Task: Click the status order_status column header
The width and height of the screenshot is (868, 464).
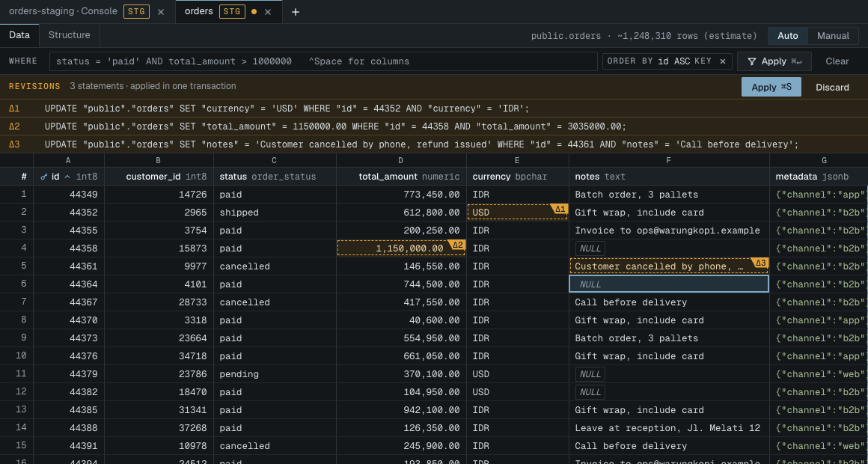Action: (x=275, y=177)
